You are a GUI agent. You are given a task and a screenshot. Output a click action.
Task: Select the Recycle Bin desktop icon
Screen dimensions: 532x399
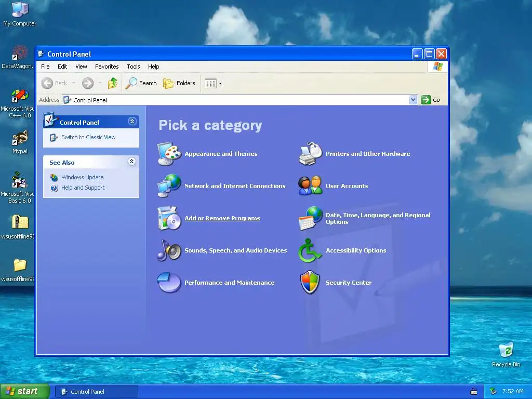[x=506, y=355]
